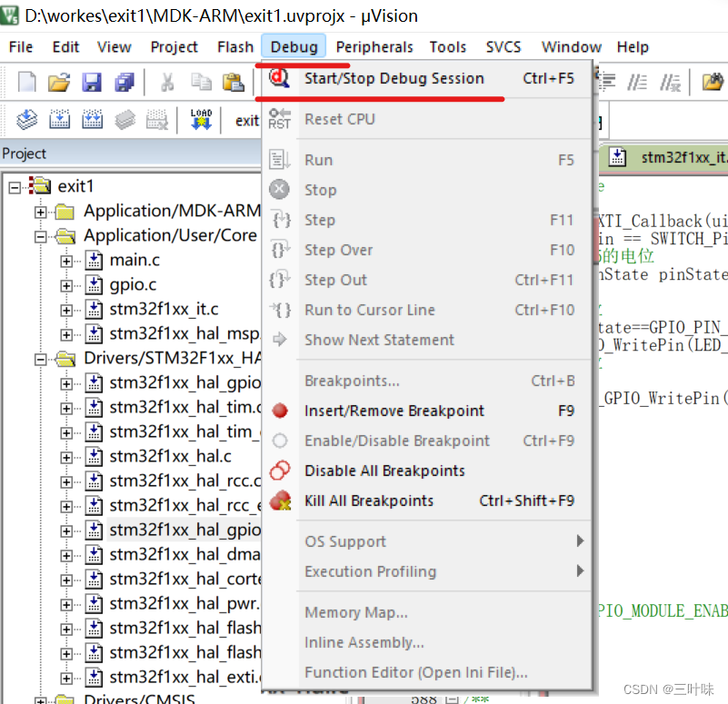Expand the Application/MDK-ARM folder

[40, 212]
